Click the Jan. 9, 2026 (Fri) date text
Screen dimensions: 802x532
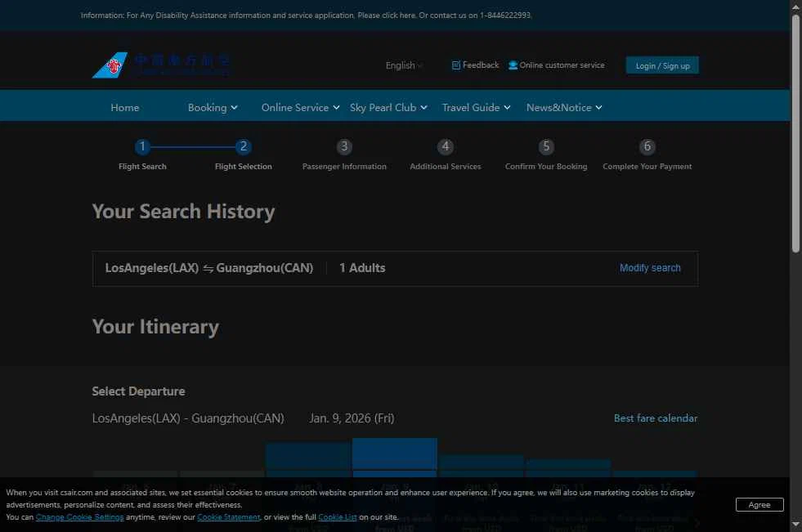pos(352,418)
